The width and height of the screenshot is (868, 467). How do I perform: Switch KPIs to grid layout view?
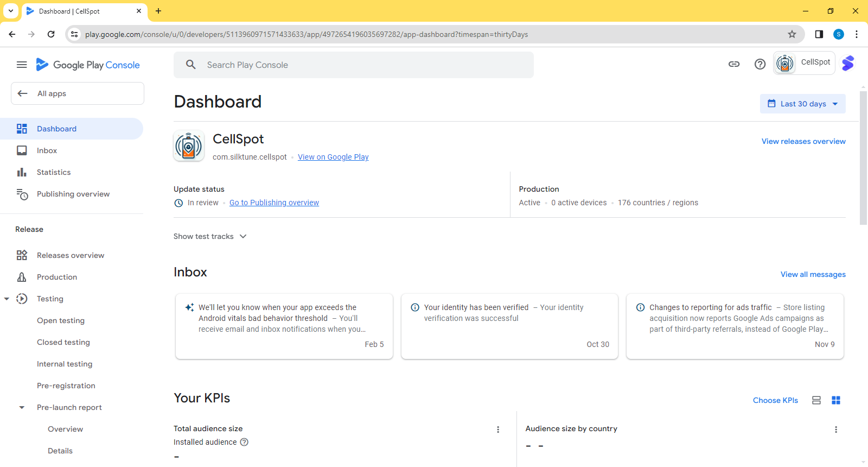click(836, 400)
